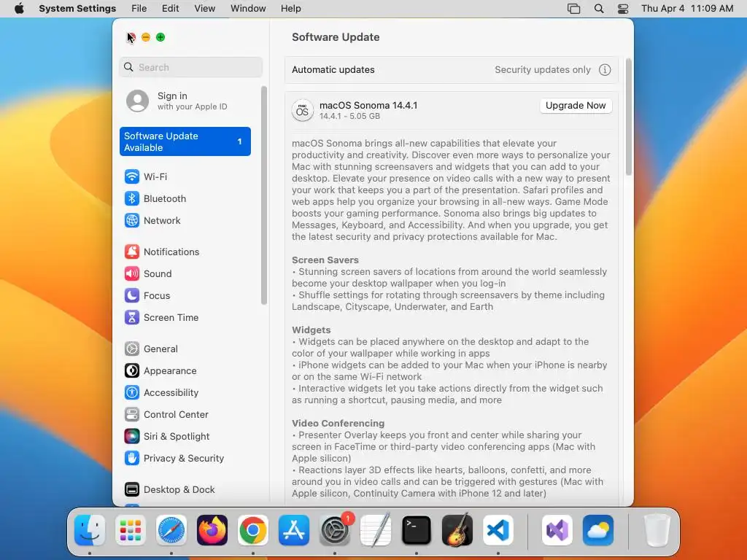Open the View menu
747x560 pixels.
tap(205, 9)
